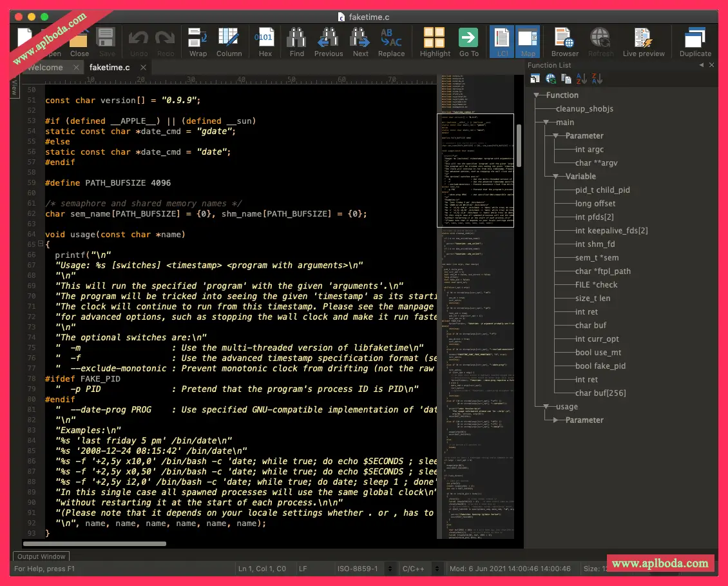Collapse the main function node
The image size is (728, 586).
[546, 122]
